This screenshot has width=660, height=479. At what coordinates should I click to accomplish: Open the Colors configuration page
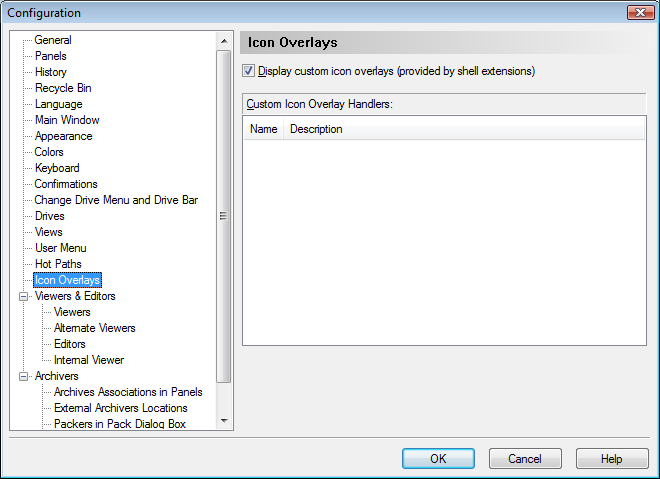click(x=49, y=152)
